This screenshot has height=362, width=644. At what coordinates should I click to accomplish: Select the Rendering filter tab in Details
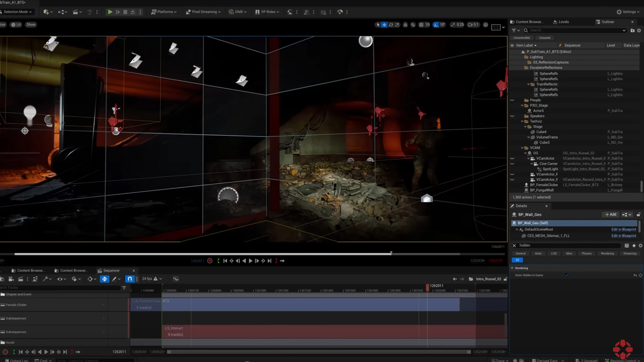(607, 254)
